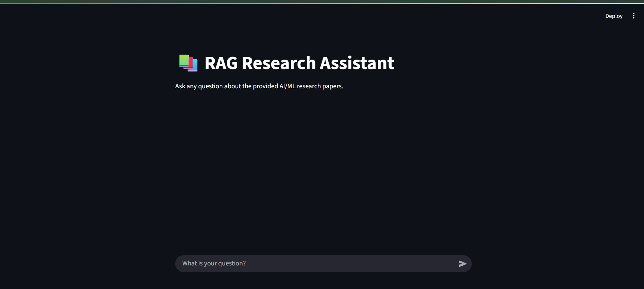Click the blue book in the title emoji

click(x=193, y=65)
